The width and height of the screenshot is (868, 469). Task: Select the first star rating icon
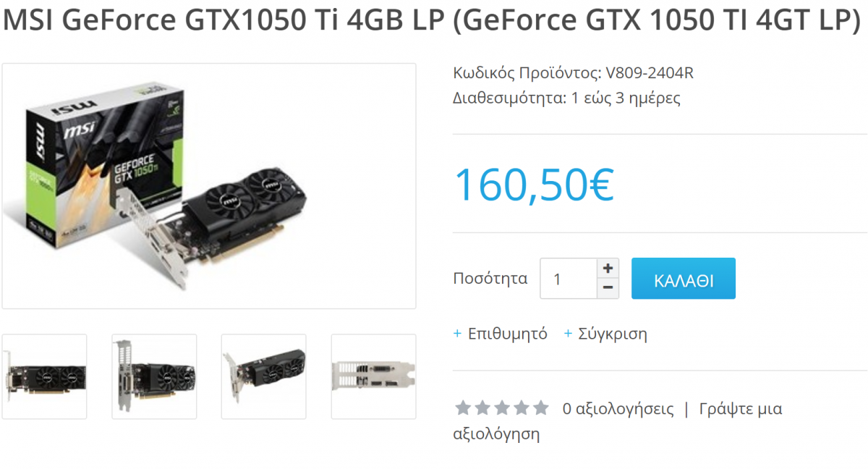tap(463, 408)
